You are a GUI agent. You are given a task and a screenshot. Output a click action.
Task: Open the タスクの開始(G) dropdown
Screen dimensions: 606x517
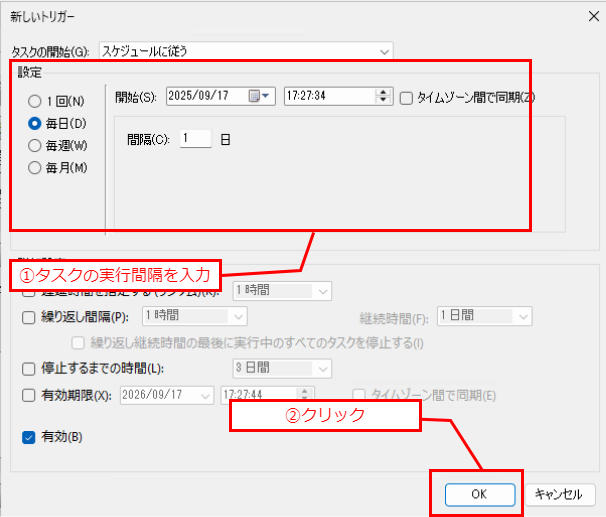246,51
